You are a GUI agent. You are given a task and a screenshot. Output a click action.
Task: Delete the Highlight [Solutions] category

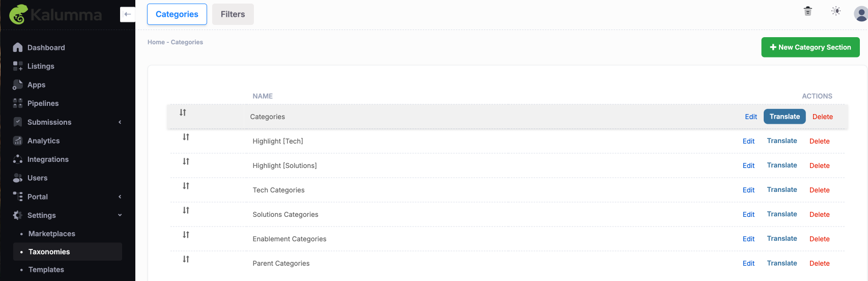point(820,165)
